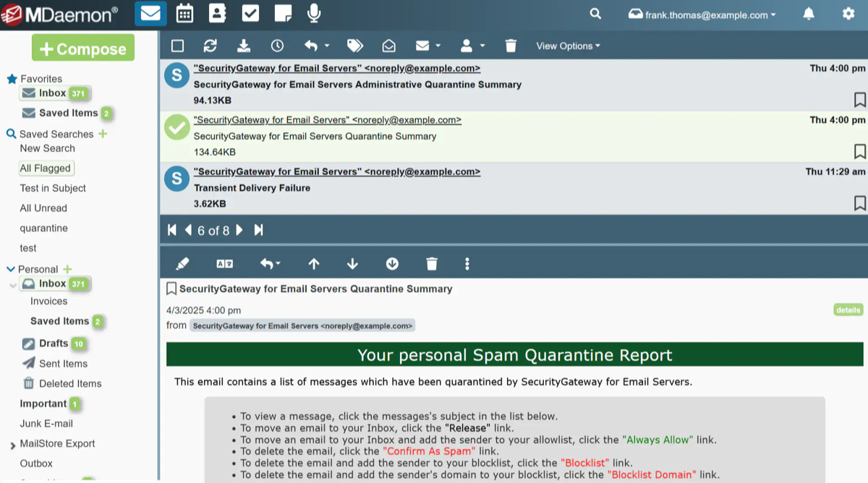Flag the Transient Delivery Failure message
868x483 pixels.
(x=859, y=202)
